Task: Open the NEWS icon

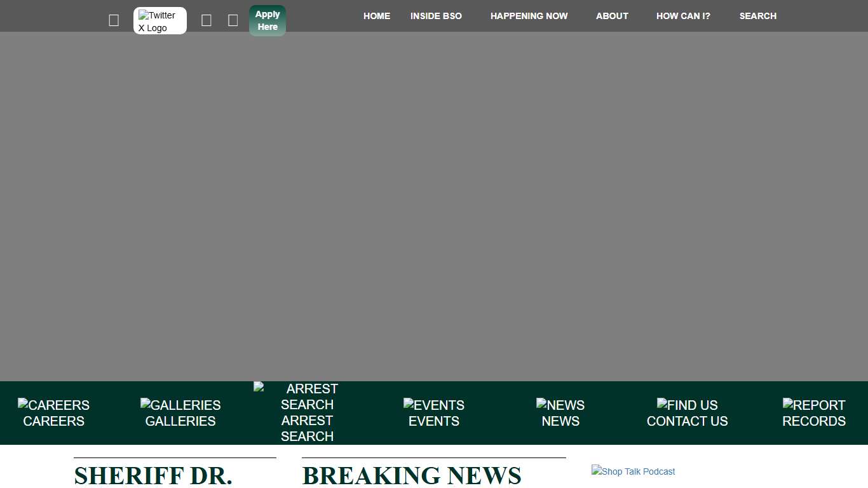Action: click(x=560, y=412)
